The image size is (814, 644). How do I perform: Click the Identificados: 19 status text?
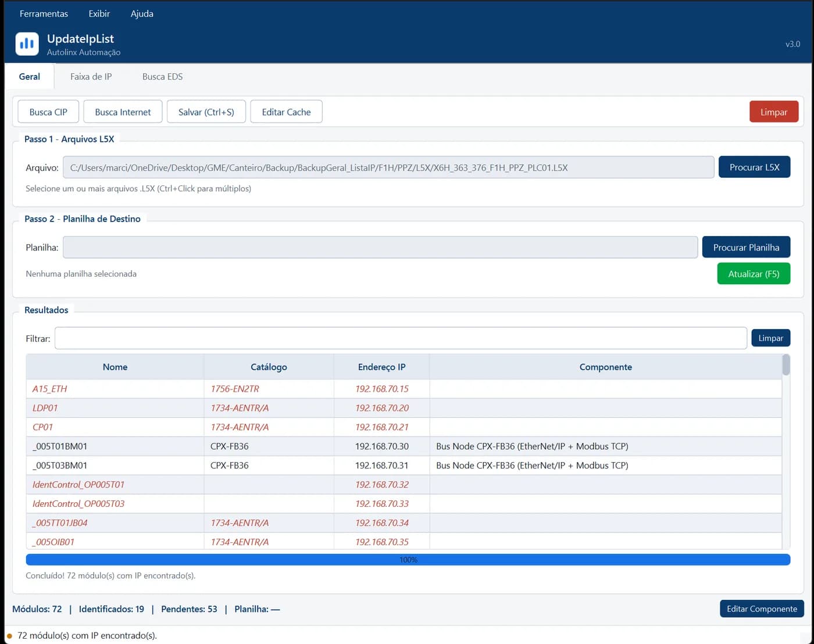[x=112, y=609]
